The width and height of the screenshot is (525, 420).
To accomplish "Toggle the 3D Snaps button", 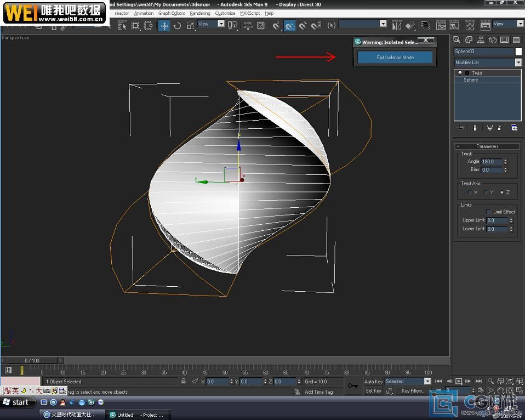I will [276, 25].
